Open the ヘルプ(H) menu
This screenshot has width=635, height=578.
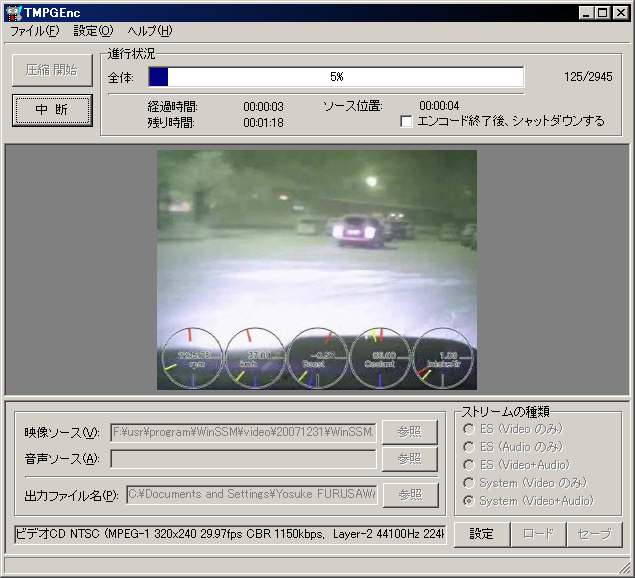(x=149, y=31)
